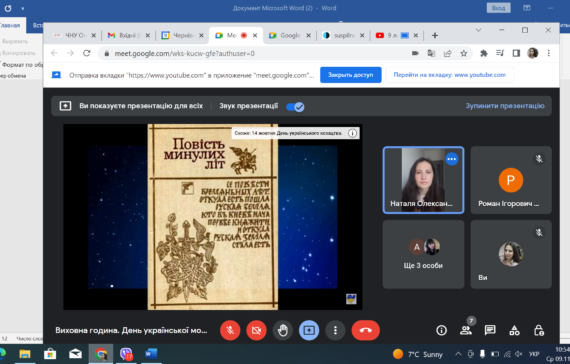Open Microsoft Store from taskbar
Viewport: 570px width, 364px height.
coord(50,354)
